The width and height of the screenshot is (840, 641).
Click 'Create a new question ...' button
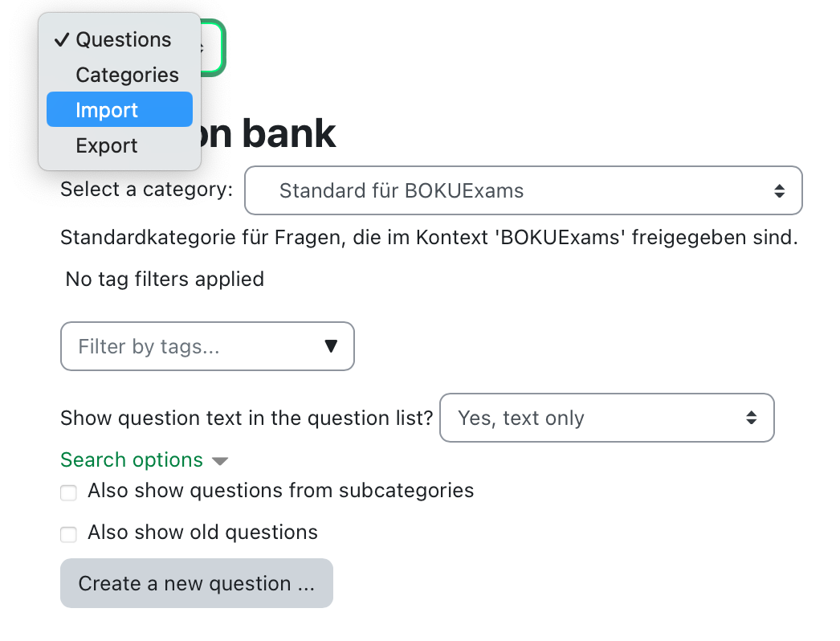point(197,583)
